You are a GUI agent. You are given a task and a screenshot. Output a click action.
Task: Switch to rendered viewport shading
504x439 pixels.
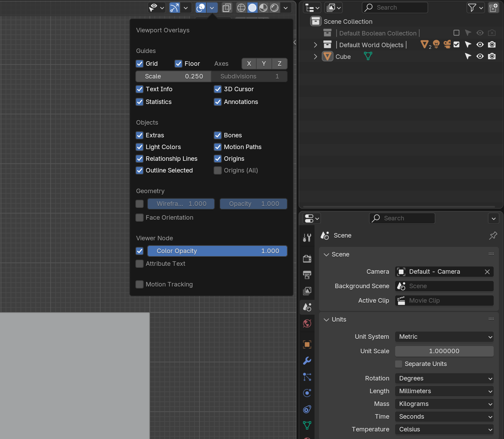[x=275, y=8]
